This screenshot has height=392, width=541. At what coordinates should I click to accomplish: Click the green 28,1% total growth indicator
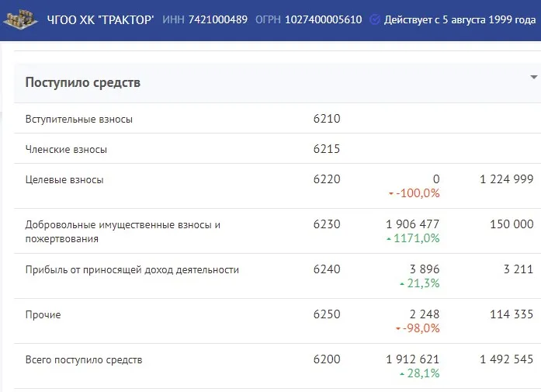click(420, 373)
